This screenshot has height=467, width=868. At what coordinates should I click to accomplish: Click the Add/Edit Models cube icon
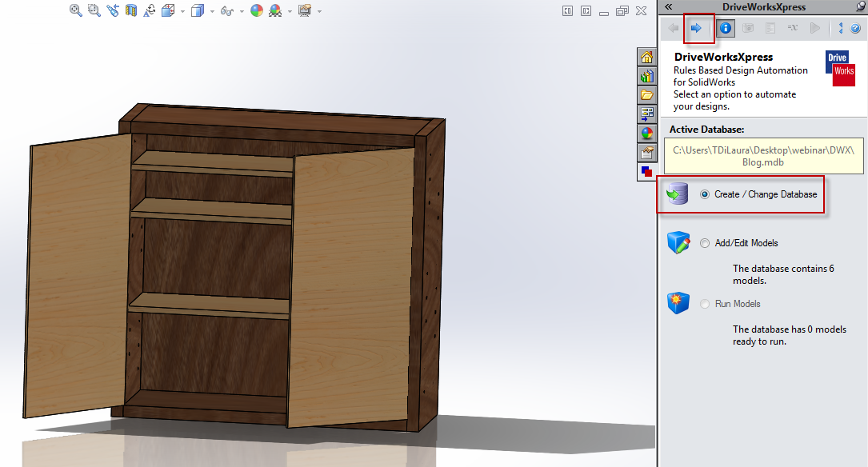pos(678,242)
